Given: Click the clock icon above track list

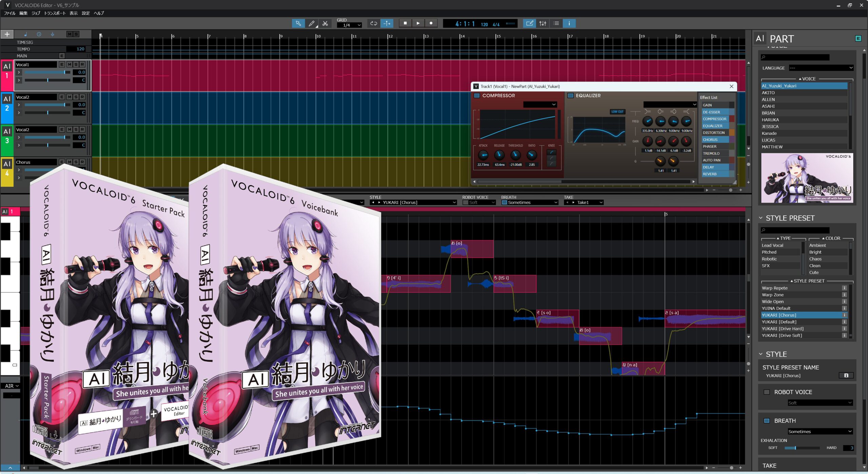Looking at the screenshot, I should coord(39,34).
